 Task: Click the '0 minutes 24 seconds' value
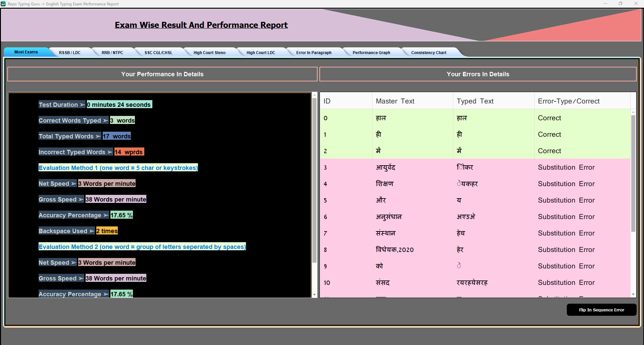(x=119, y=104)
